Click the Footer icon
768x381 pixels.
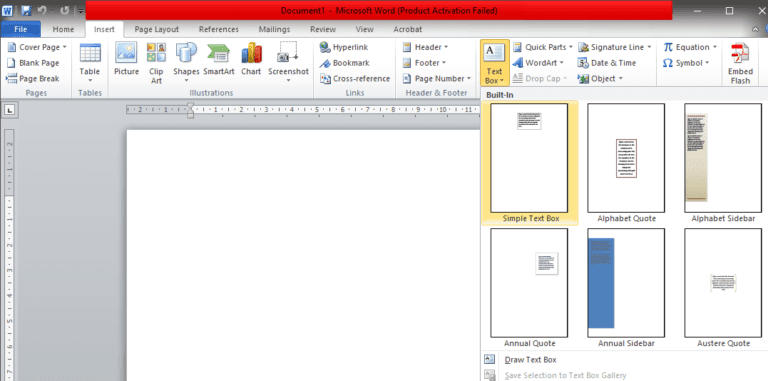pos(407,63)
